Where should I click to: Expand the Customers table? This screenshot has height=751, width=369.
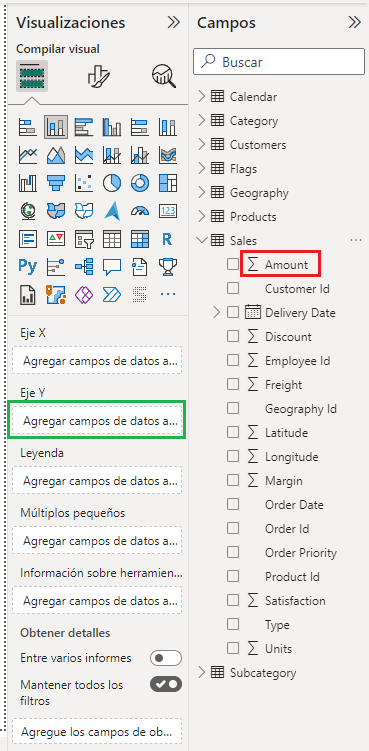click(202, 145)
